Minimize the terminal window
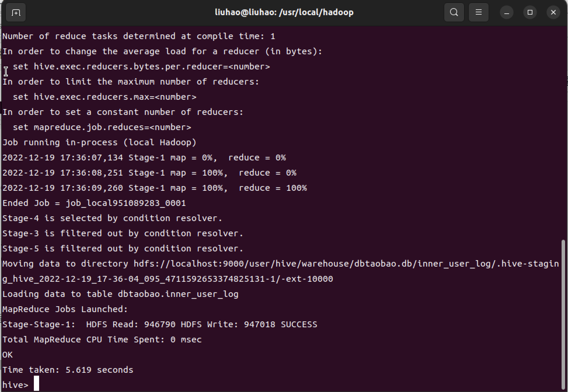 point(506,13)
